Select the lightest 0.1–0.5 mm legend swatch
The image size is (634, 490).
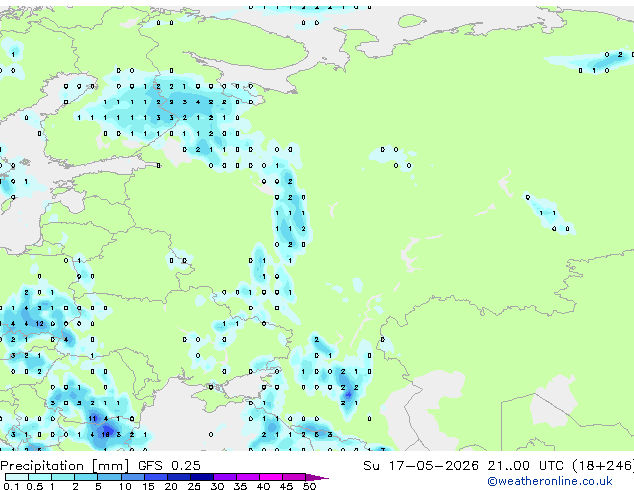click(x=17, y=477)
